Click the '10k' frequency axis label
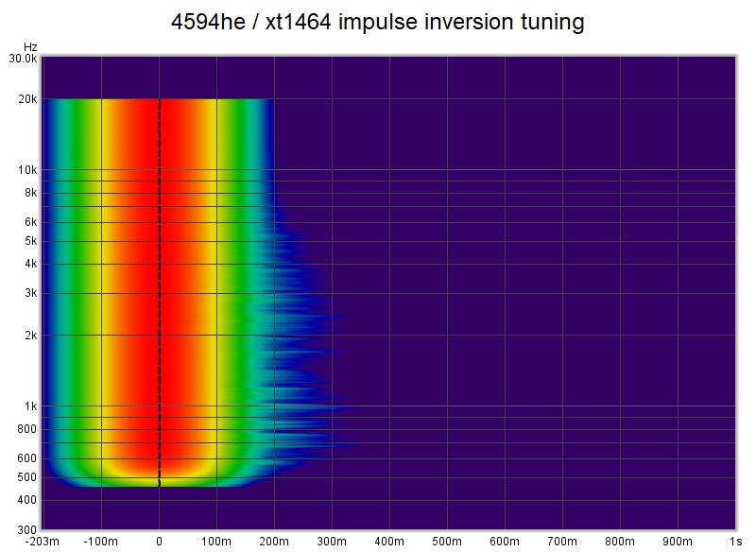The width and height of the screenshot is (756, 552). click(27, 170)
